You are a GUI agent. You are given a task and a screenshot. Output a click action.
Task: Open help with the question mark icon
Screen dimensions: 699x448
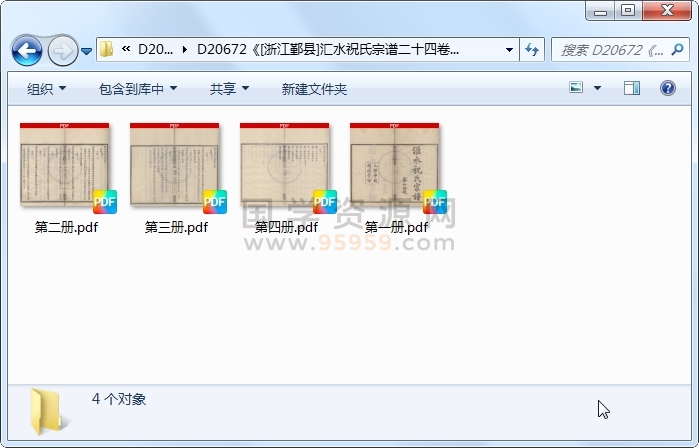667,88
